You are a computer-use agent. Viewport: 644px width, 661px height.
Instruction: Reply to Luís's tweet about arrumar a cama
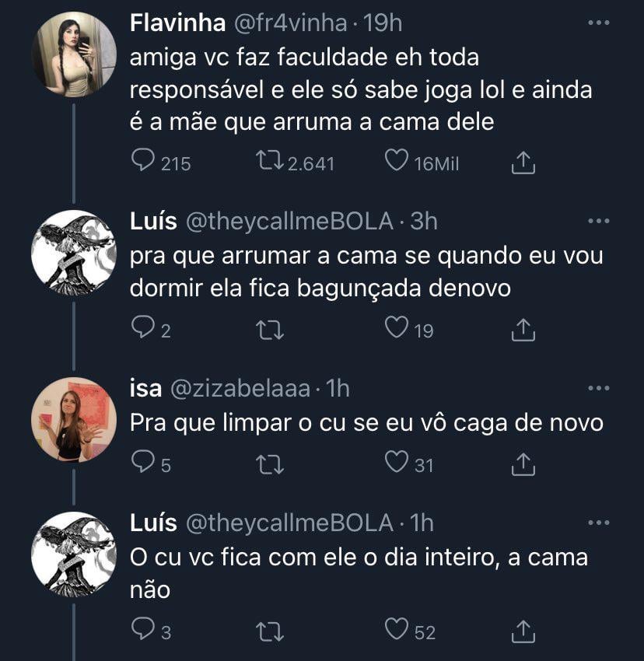[143, 330]
